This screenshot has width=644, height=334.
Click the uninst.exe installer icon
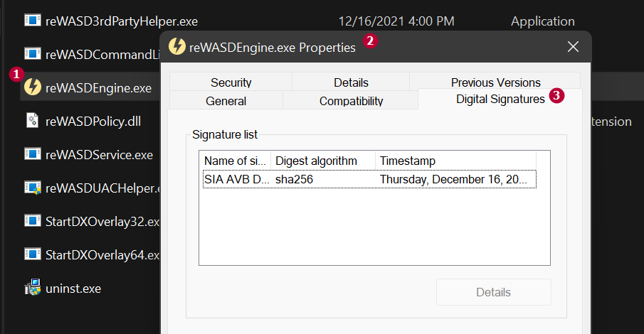tap(33, 288)
